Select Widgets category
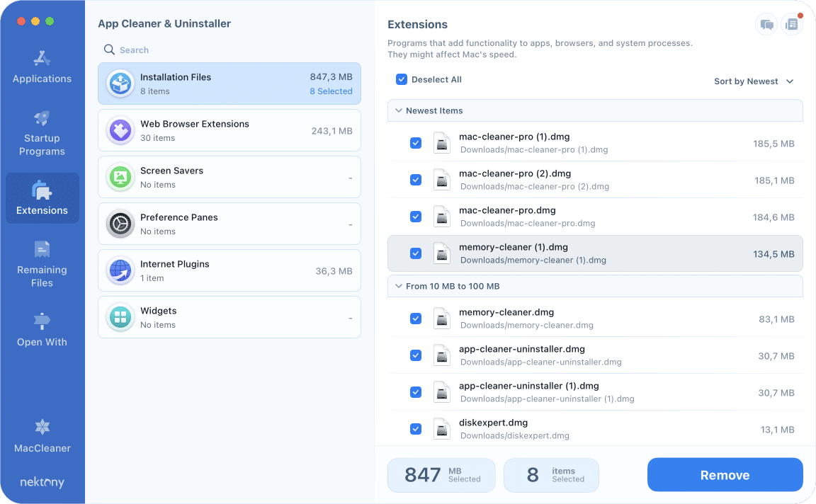 coord(229,317)
